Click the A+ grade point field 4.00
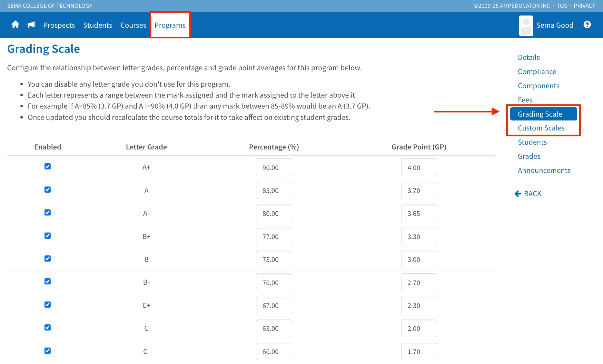 [419, 168]
